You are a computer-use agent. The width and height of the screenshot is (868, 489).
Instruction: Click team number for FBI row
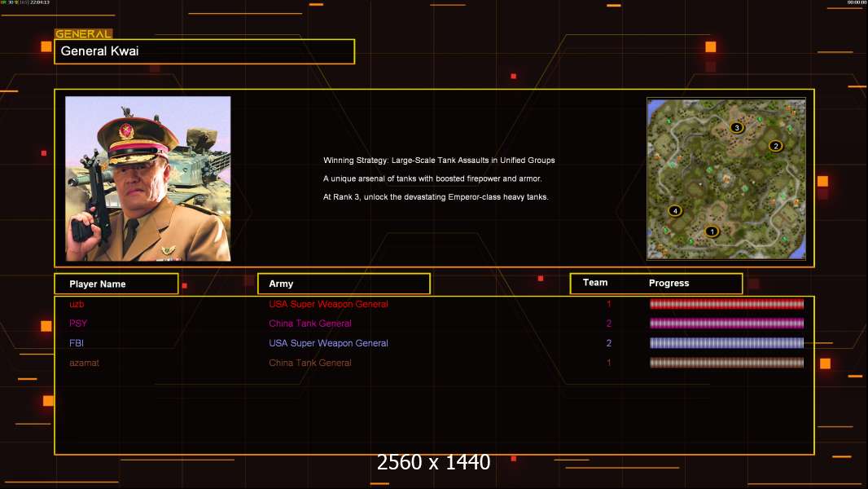click(x=609, y=343)
